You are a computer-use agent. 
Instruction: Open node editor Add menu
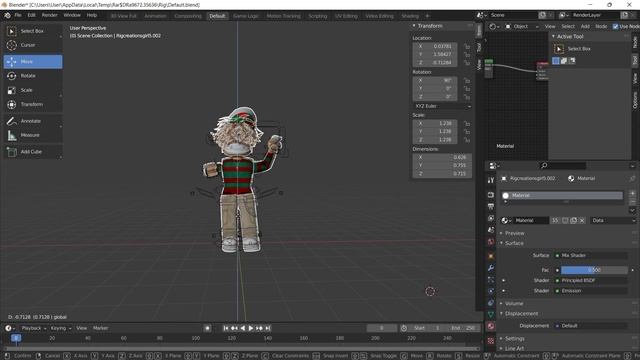[585, 27]
